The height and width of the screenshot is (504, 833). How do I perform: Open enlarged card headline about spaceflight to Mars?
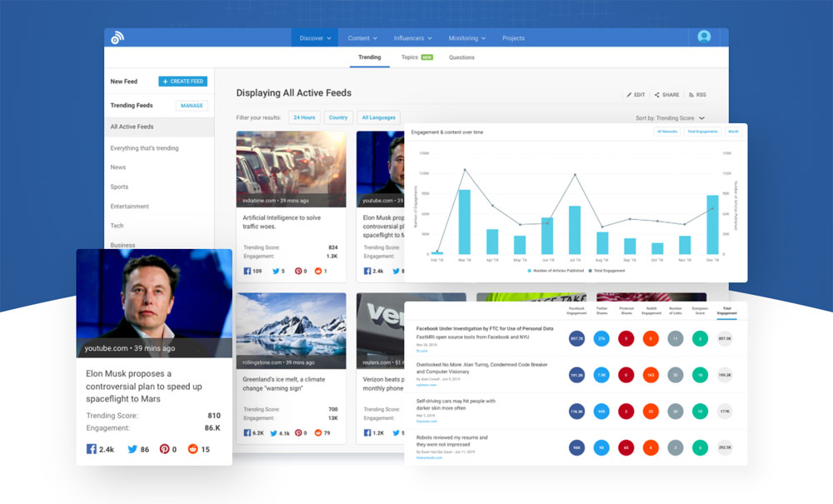144,386
